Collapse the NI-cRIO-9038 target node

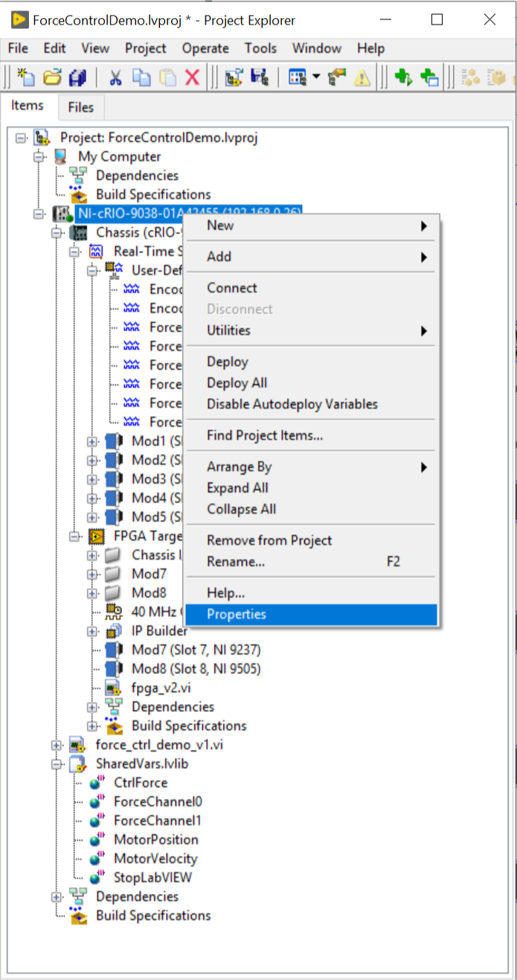pyautogui.click(x=39, y=214)
